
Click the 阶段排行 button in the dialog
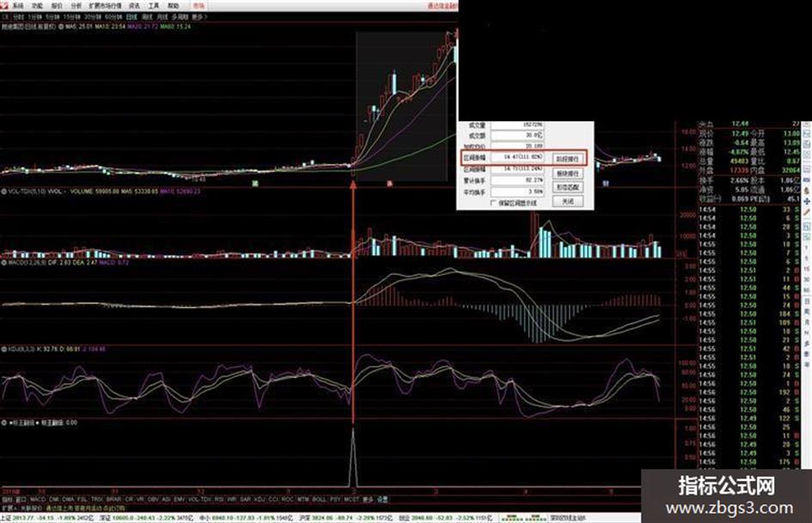(568, 159)
